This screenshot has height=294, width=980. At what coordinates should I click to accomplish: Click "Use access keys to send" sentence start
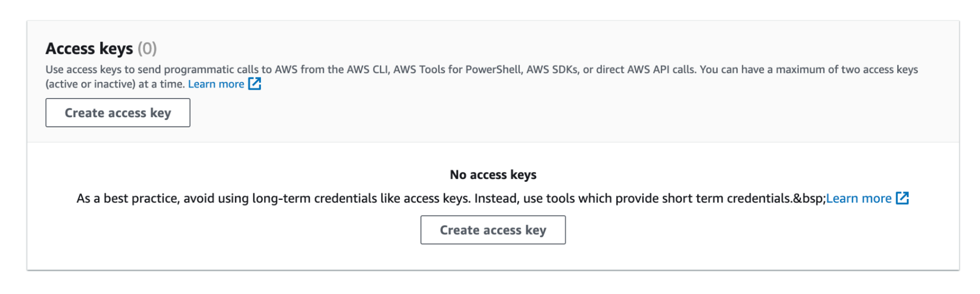click(x=104, y=70)
